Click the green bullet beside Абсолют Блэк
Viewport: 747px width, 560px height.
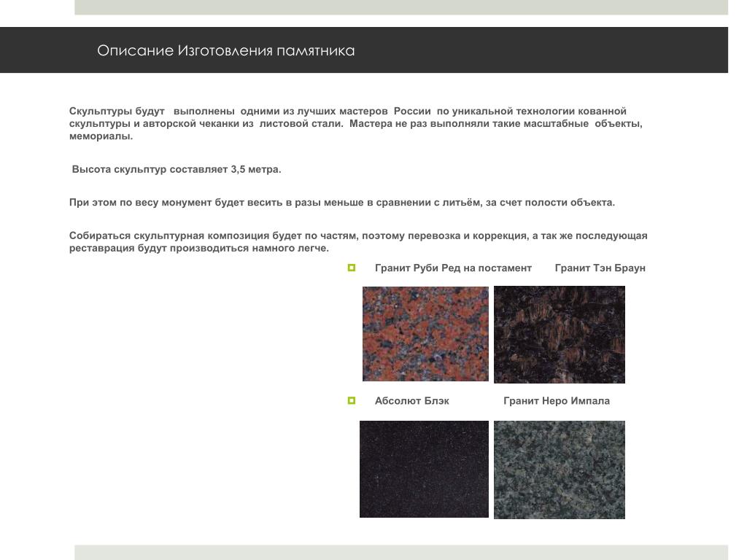pos(352,401)
